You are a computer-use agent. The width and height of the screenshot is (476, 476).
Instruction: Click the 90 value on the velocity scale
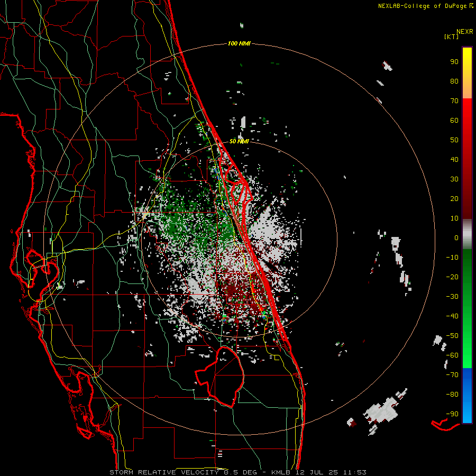coord(454,62)
